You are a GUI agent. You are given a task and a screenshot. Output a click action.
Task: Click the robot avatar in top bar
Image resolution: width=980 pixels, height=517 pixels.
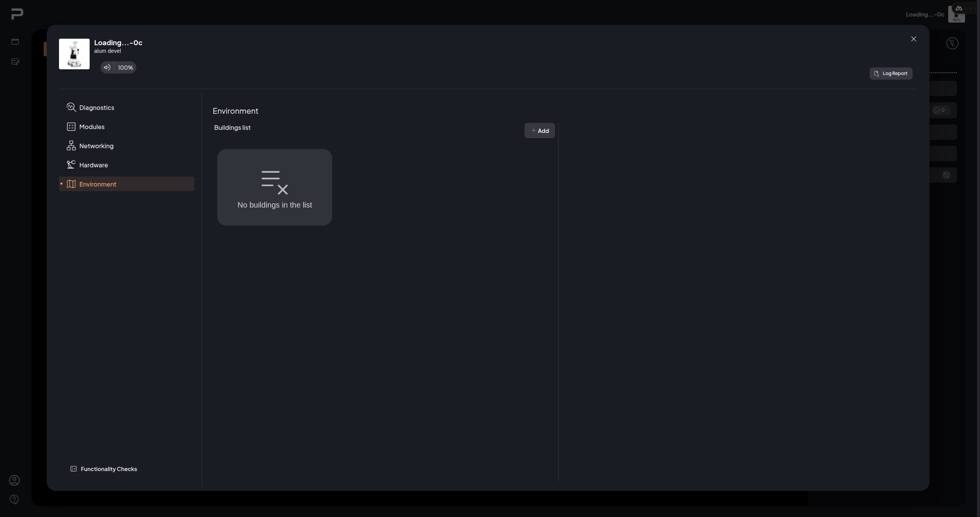tap(956, 14)
